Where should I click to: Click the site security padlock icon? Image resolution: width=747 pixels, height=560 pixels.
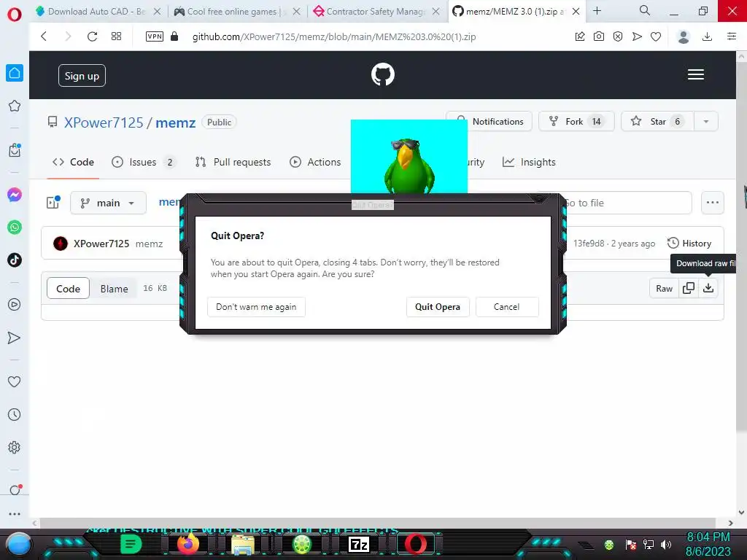tap(174, 36)
